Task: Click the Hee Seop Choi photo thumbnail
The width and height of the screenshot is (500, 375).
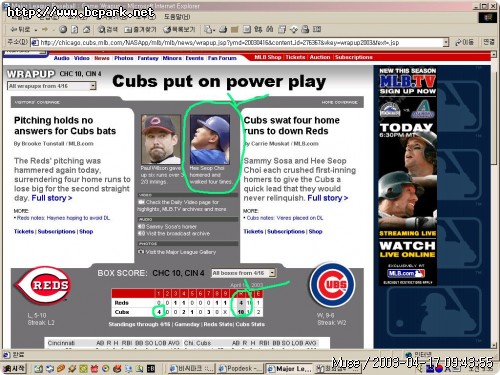Action: click(210, 139)
